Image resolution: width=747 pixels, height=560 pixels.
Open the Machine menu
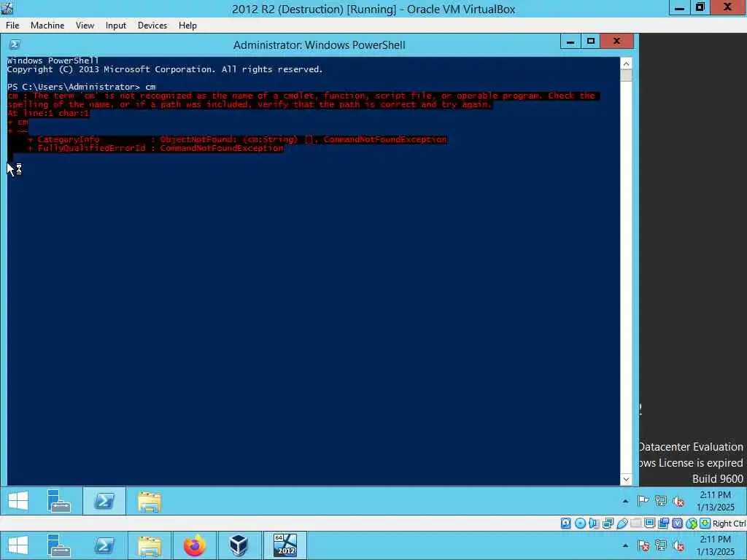pos(47,26)
